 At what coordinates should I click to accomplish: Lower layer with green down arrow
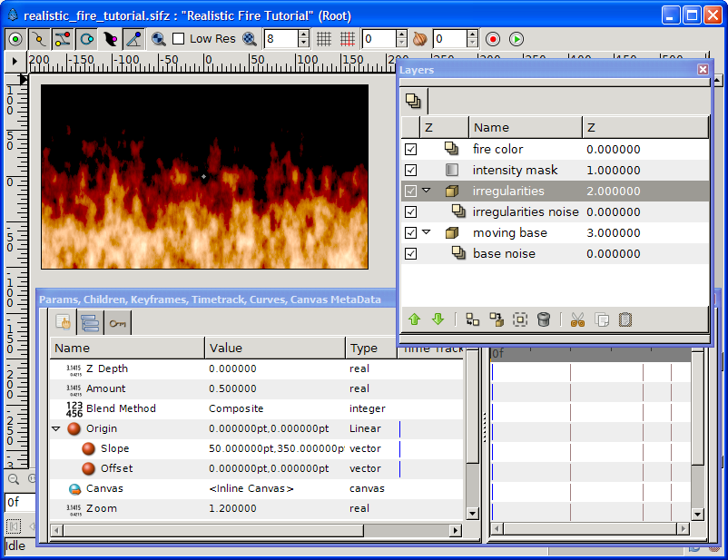pyautogui.click(x=438, y=319)
